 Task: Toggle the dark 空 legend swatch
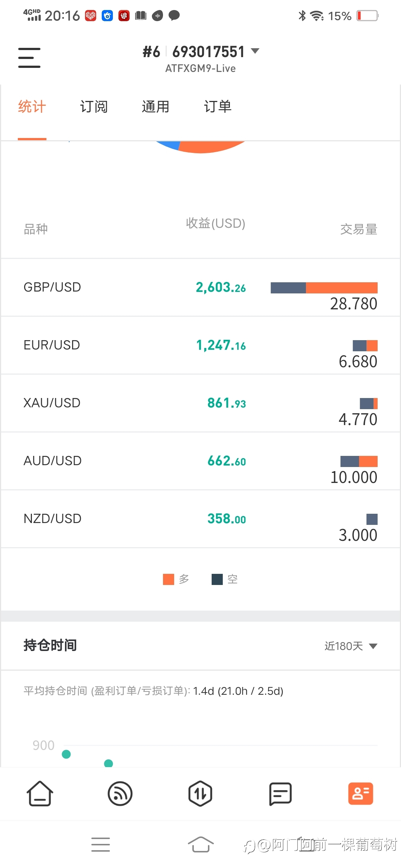click(217, 579)
